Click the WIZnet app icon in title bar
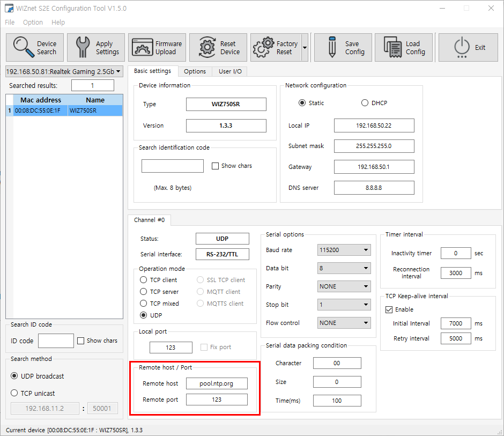 9,8
